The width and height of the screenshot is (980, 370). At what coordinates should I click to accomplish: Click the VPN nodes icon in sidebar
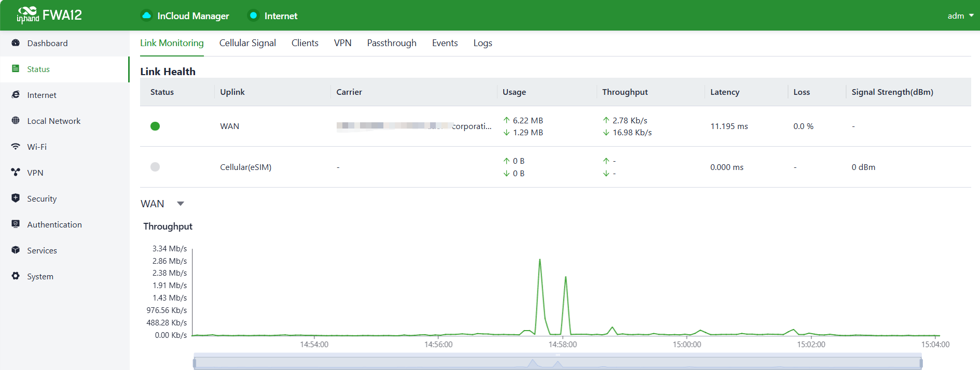[x=16, y=173]
